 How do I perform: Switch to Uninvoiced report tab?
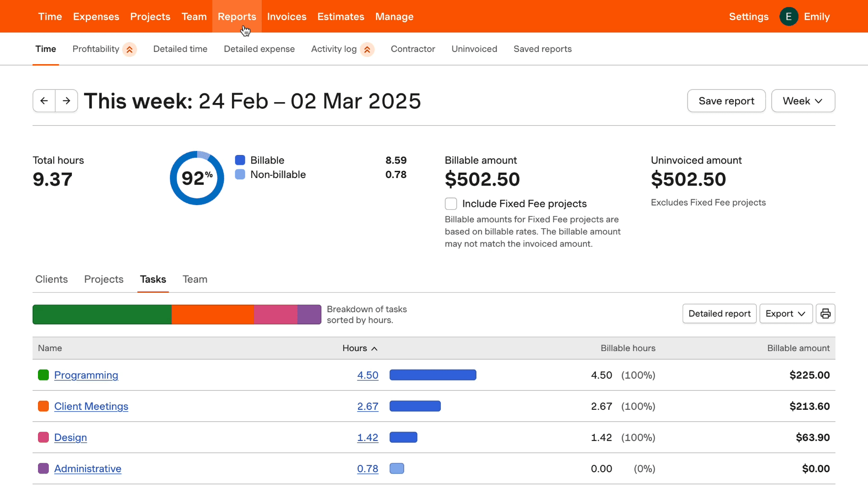coord(474,49)
